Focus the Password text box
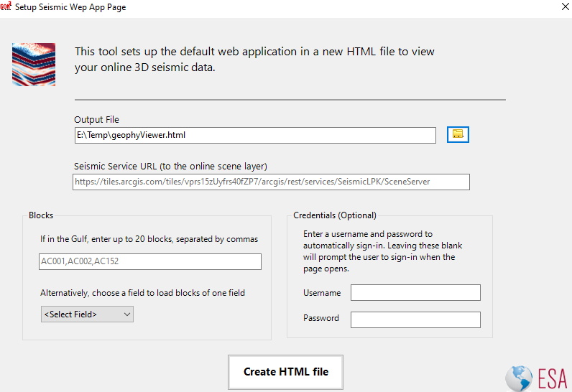 415,319
